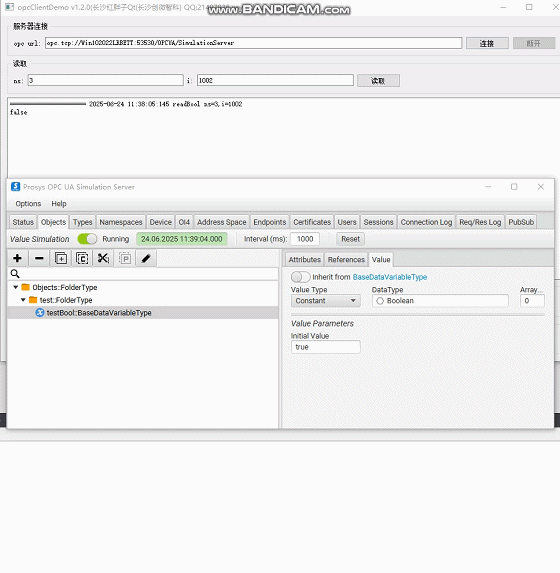The width and height of the screenshot is (560, 573).
Task: Click the disconnect button in opcClientDemo
Action: pos(534,43)
